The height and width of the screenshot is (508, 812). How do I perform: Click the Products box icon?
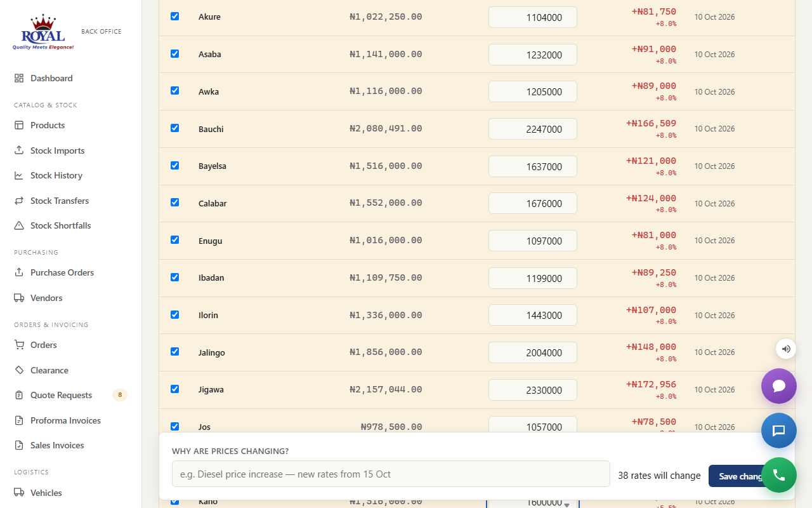[x=19, y=125]
